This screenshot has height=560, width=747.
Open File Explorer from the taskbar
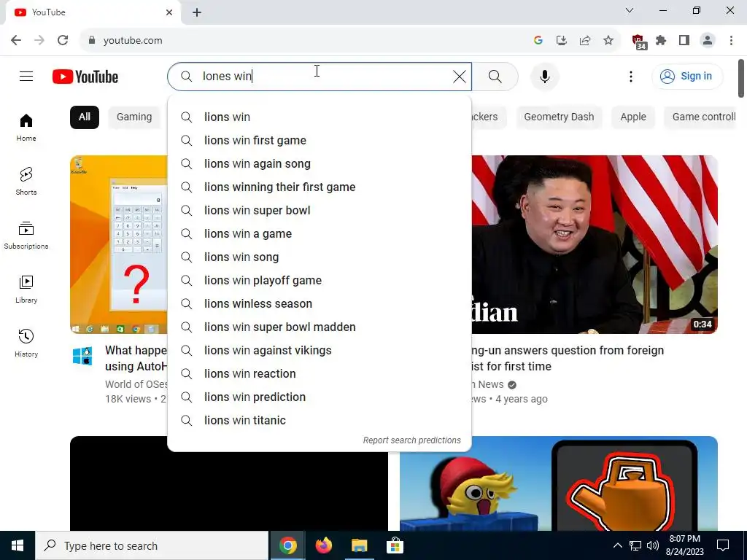click(x=359, y=545)
